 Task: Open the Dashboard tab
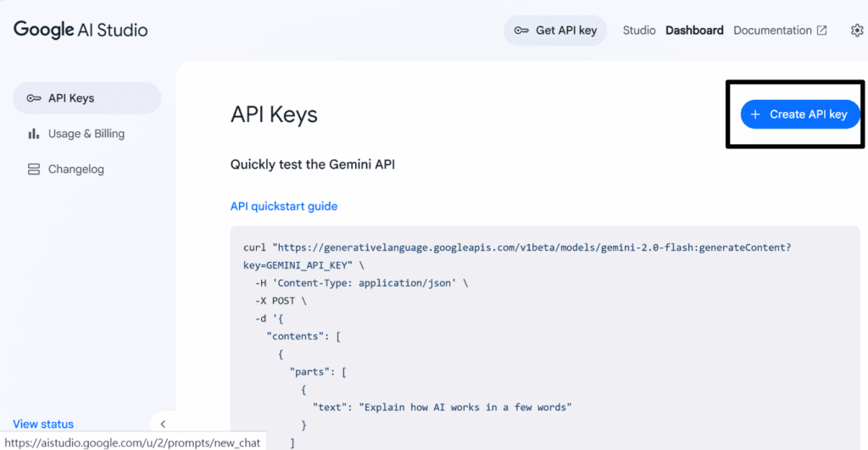click(x=694, y=31)
